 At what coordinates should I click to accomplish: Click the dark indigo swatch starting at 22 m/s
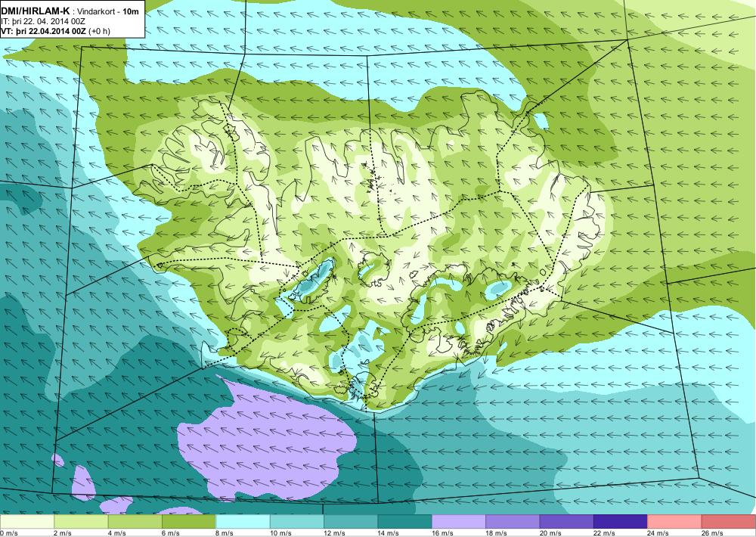point(621,522)
